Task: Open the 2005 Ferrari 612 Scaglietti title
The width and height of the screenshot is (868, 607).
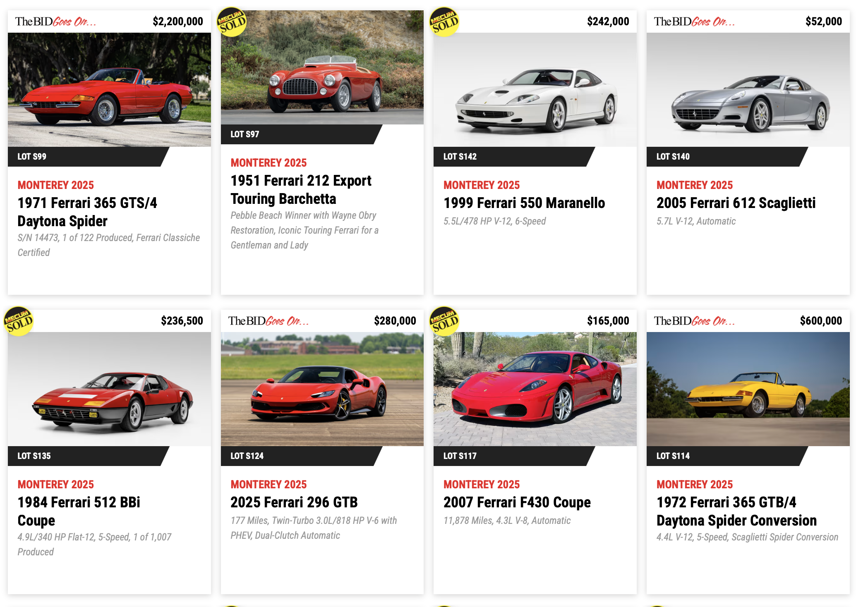Action: click(x=736, y=203)
